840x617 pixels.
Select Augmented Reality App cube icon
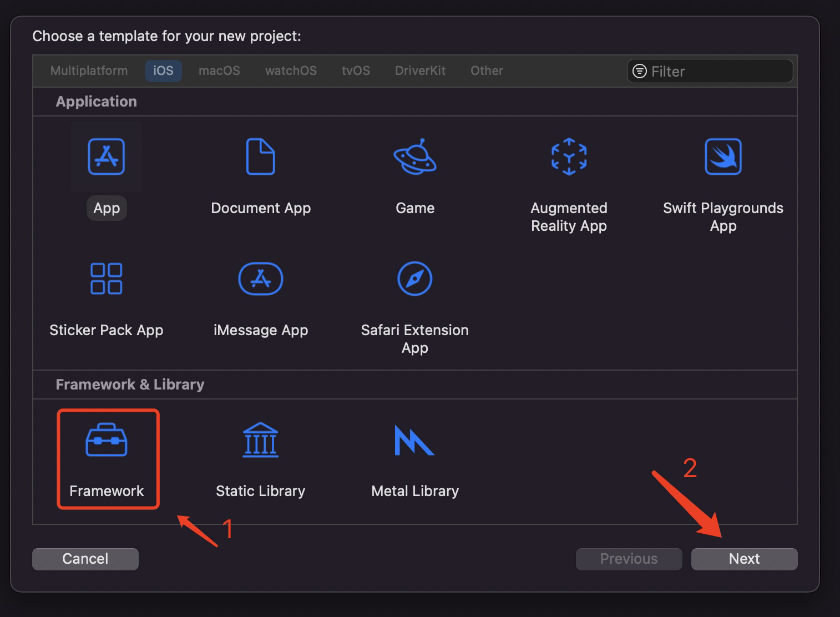[569, 156]
